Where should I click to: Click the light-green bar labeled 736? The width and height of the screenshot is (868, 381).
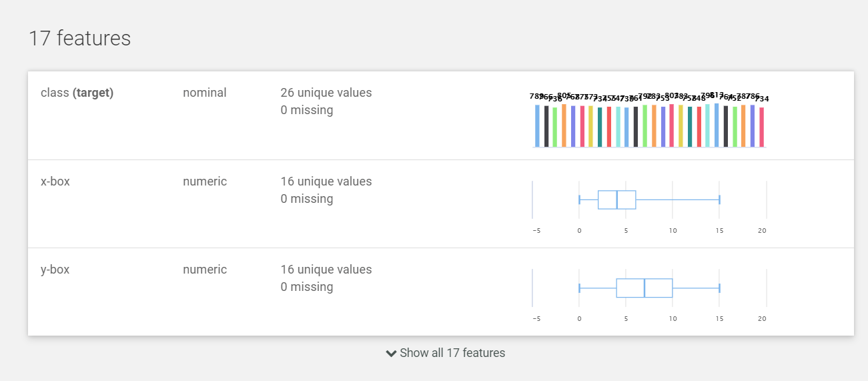pyautogui.click(x=555, y=127)
